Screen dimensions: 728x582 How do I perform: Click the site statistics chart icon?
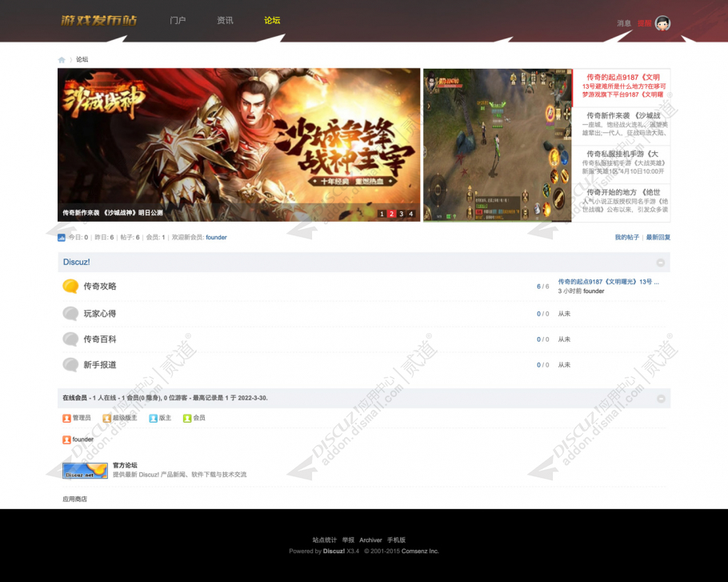[x=62, y=237]
